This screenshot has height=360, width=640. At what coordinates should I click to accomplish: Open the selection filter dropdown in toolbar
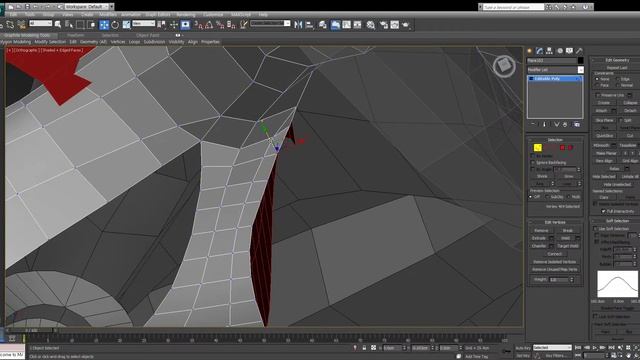click(41, 24)
